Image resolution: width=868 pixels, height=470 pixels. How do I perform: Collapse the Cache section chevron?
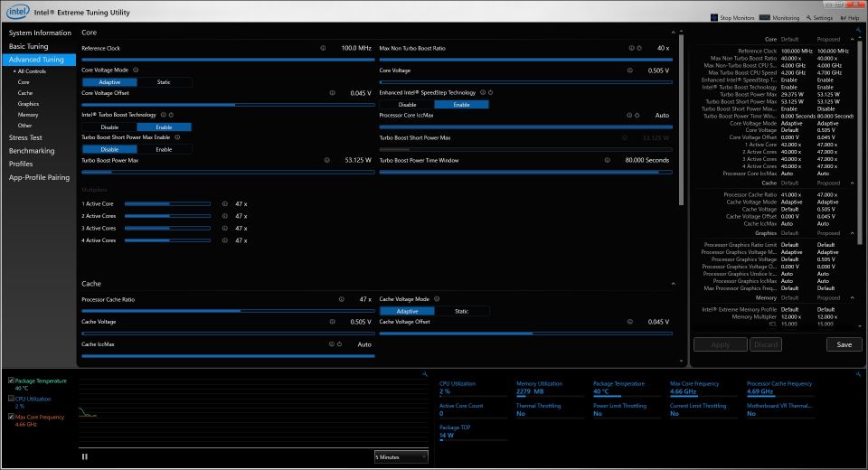click(x=673, y=284)
